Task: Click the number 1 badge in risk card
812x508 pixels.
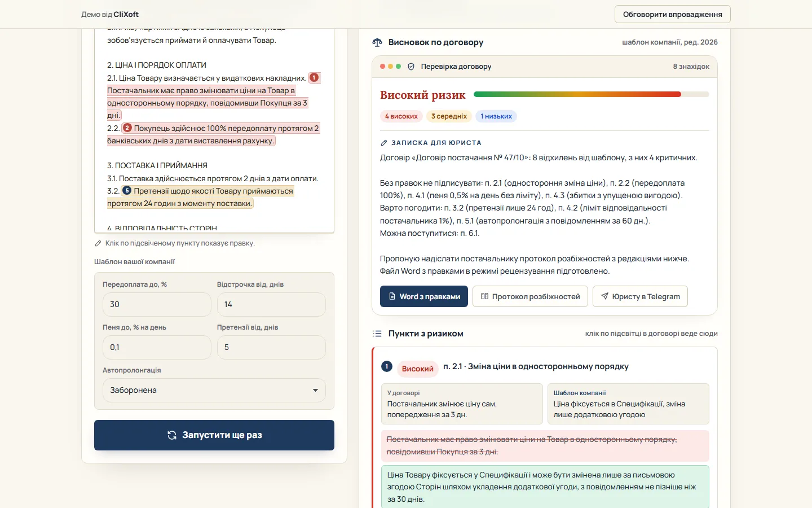Action: point(387,366)
